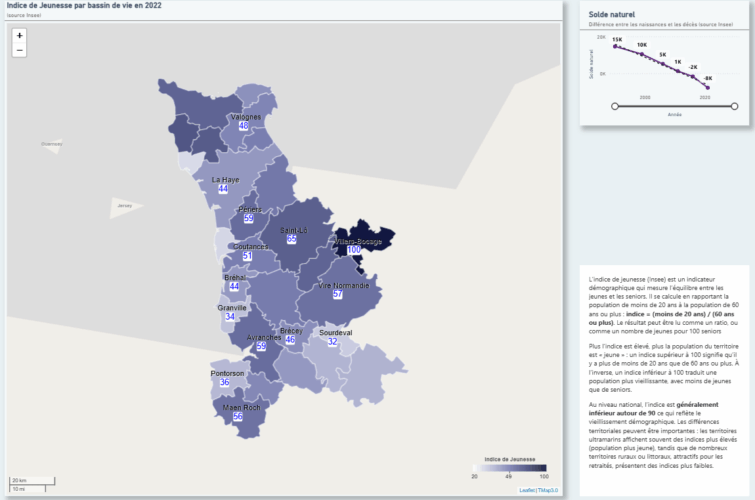
Task: Select the Pontorson area labeled 36
Action: (225, 381)
